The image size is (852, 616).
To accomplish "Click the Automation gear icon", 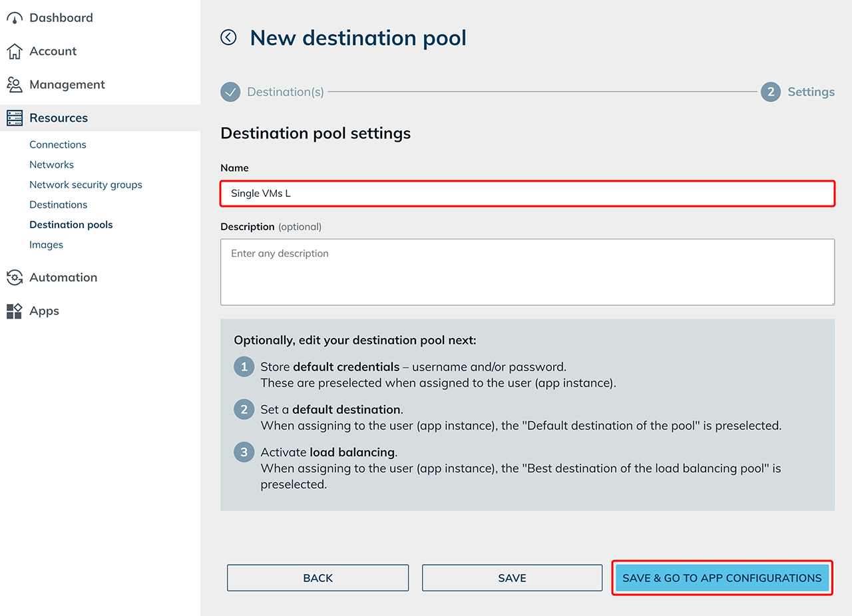I will click(x=14, y=277).
